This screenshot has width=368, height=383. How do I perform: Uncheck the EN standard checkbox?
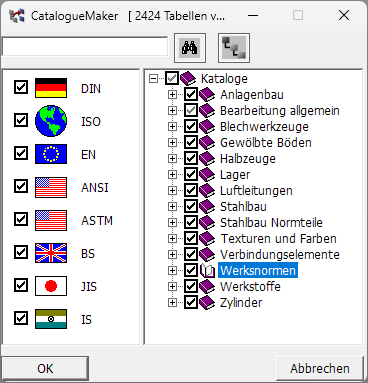click(21, 154)
